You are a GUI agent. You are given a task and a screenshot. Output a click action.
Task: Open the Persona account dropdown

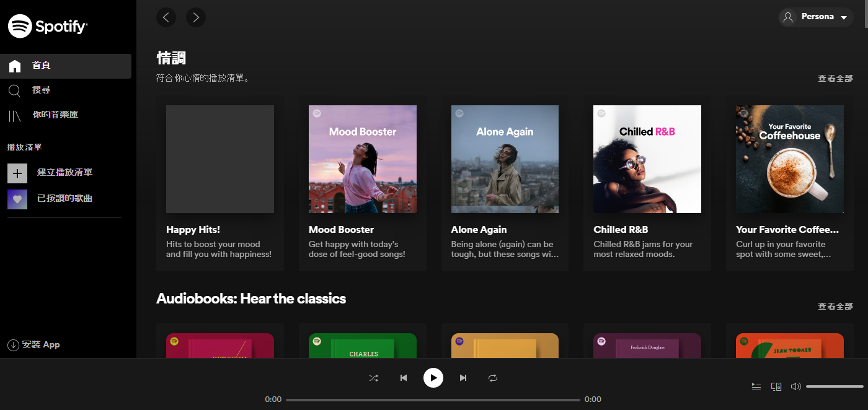point(816,17)
